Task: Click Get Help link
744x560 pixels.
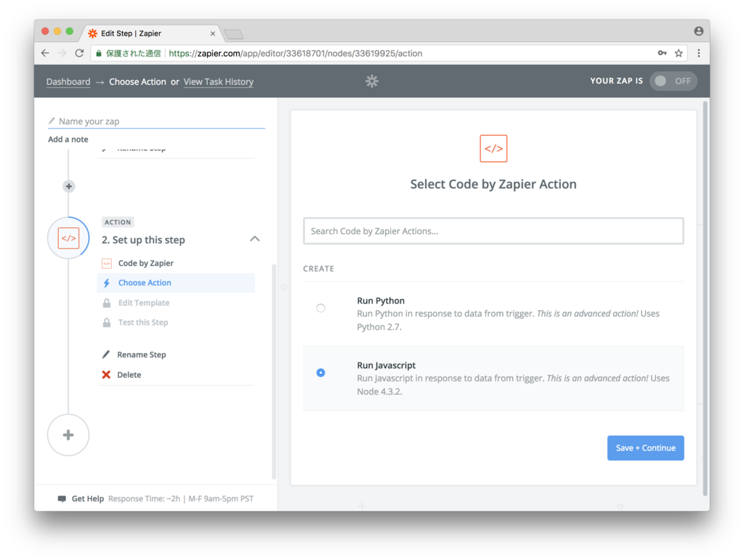Action: click(x=88, y=499)
